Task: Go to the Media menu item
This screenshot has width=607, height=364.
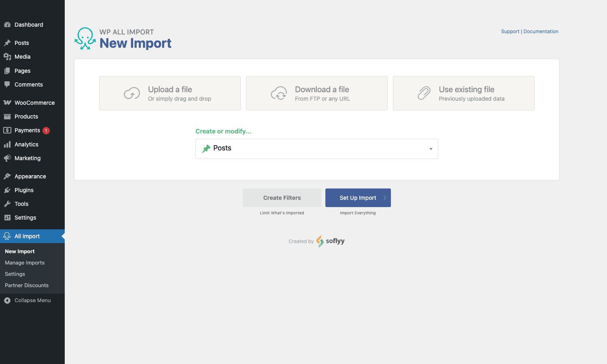Action: pos(32,57)
